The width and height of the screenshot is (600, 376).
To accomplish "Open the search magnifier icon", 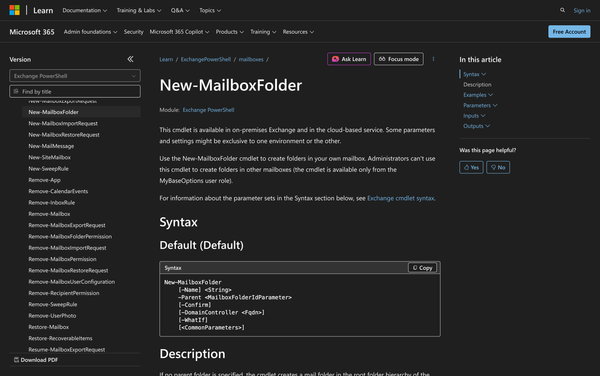I will pos(562,10).
